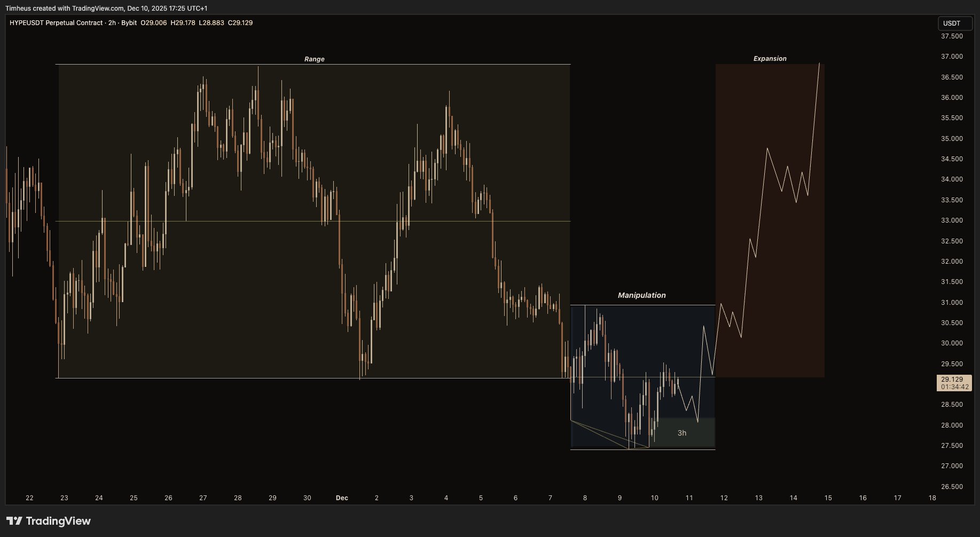Click the Dec label on time axis
980x537 pixels.
(x=342, y=498)
